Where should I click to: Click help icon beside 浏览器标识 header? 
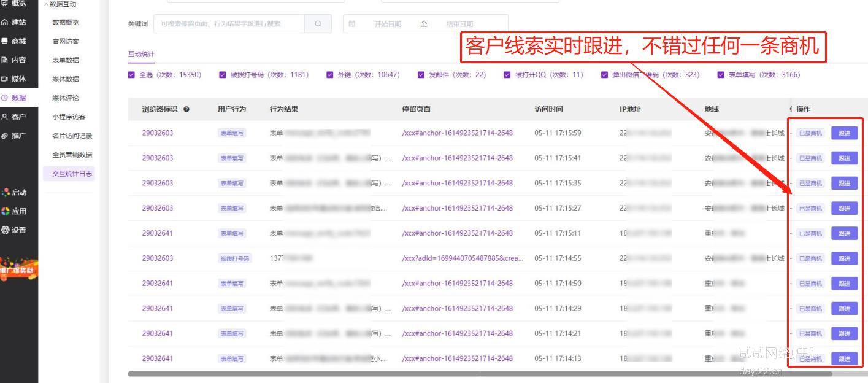click(x=186, y=109)
